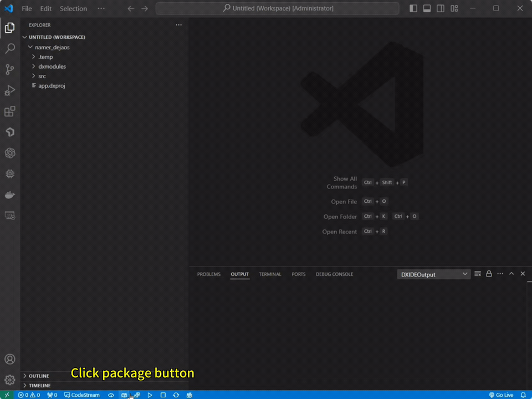The height and width of the screenshot is (399, 532).
Task: Click CodeStream in the status bar
Action: coord(82,395)
